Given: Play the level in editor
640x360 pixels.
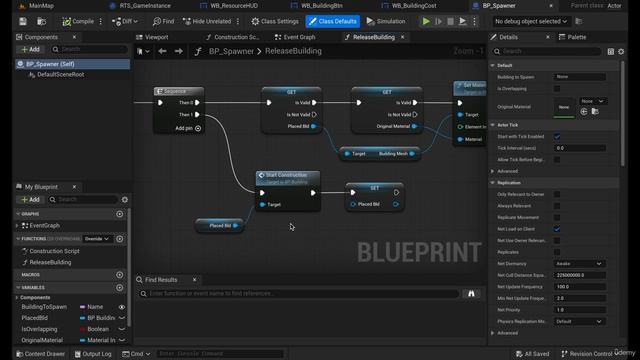Looking at the screenshot, I should coord(426,21).
